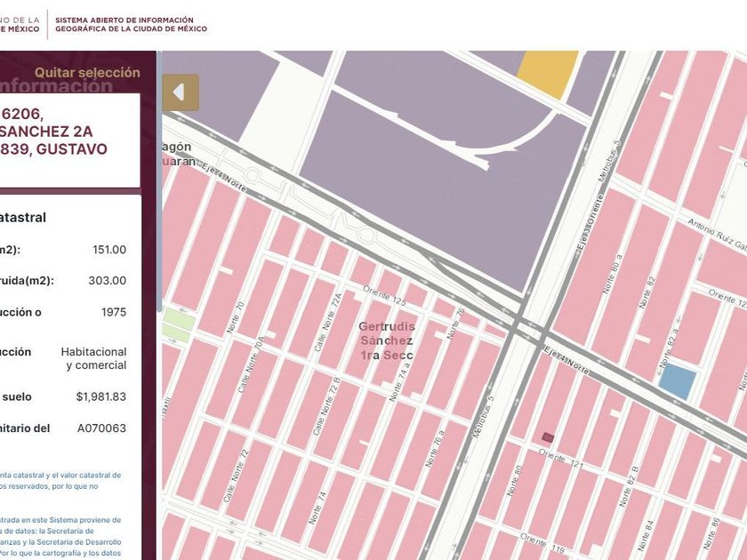The height and width of the screenshot is (560, 747).
Task: Click the 'Eje 3 Oriente' road label
Action: pyautogui.click(x=590, y=224)
